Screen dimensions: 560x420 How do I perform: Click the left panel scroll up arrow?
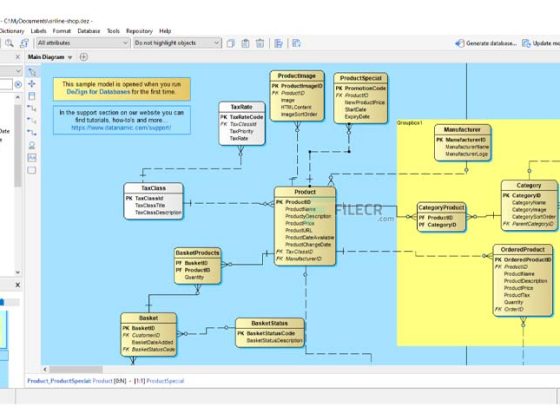18,97
